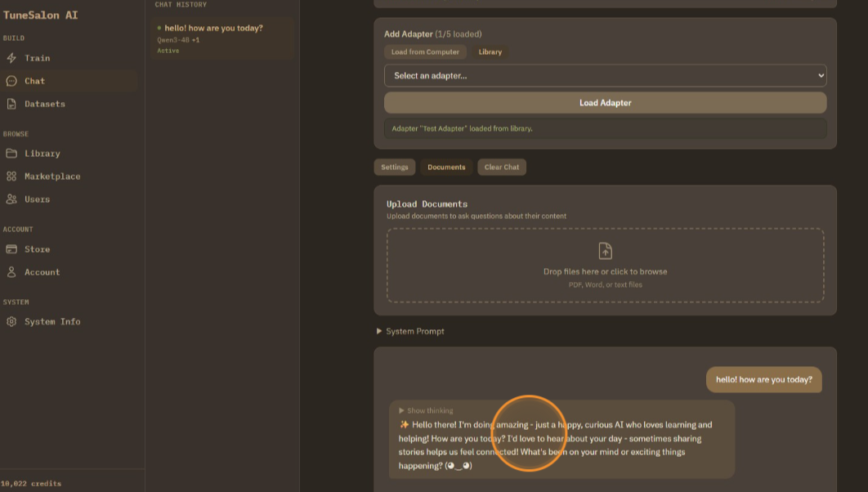Select the 'hello! how are you today?' chat history item
Image resolution: width=868 pixels, height=492 pixels.
(214, 29)
